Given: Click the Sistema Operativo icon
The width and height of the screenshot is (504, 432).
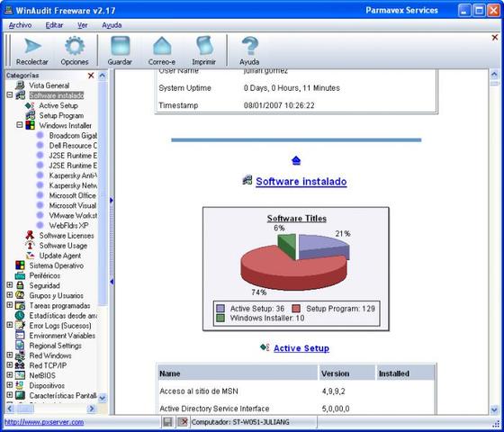Looking at the screenshot, I should pos(20,265).
